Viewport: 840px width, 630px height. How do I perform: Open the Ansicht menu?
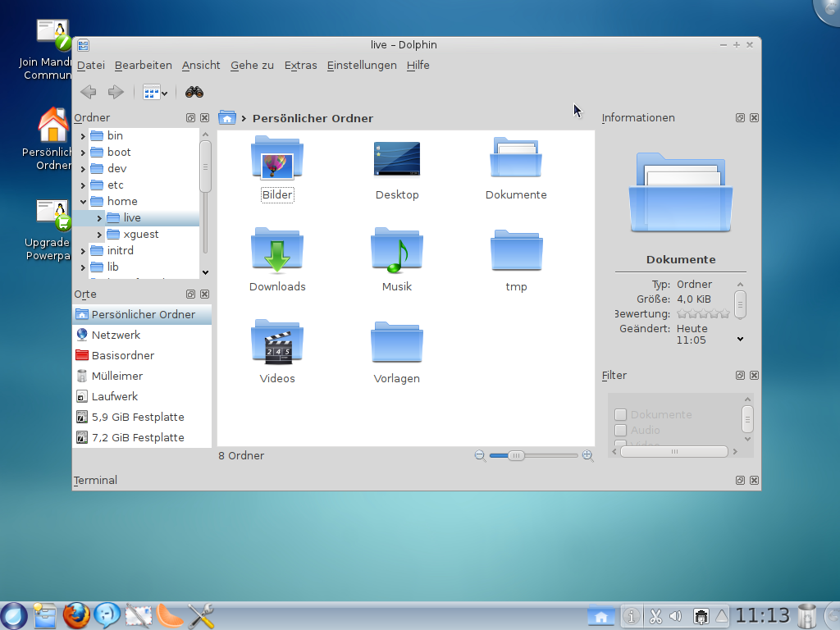click(201, 66)
